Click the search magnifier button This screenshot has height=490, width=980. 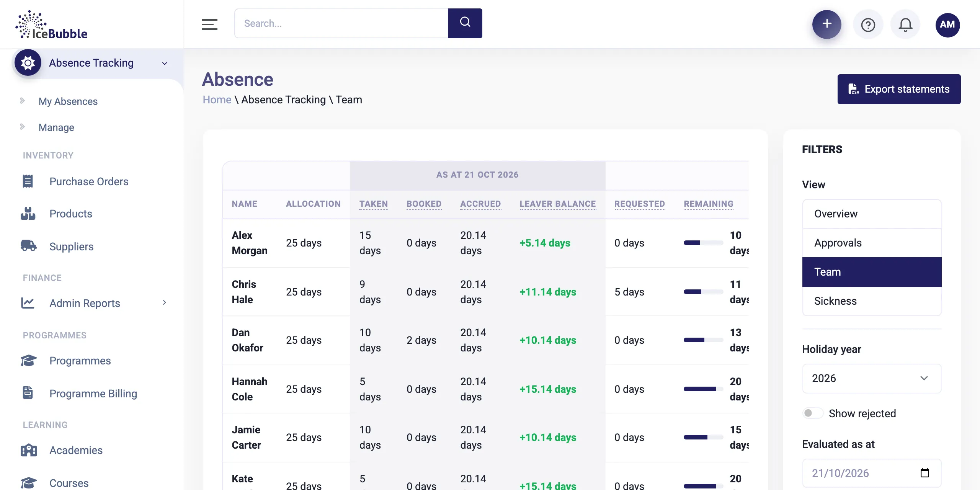(465, 23)
